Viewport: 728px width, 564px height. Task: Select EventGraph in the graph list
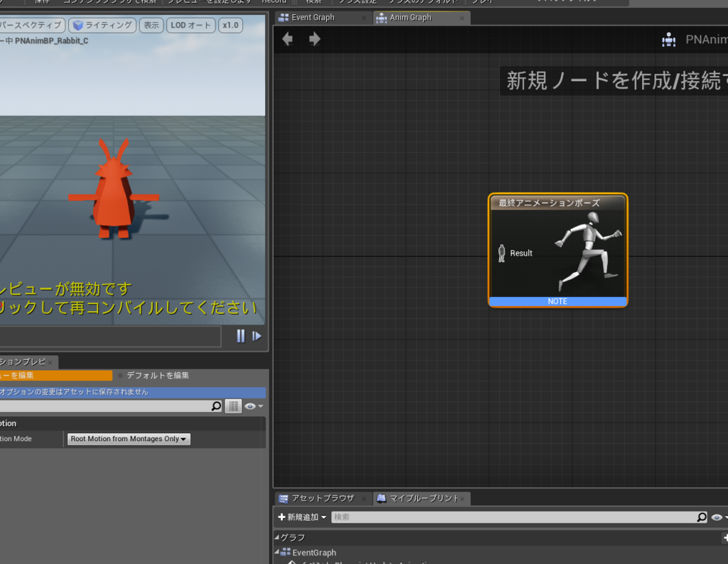click(314, 553)
